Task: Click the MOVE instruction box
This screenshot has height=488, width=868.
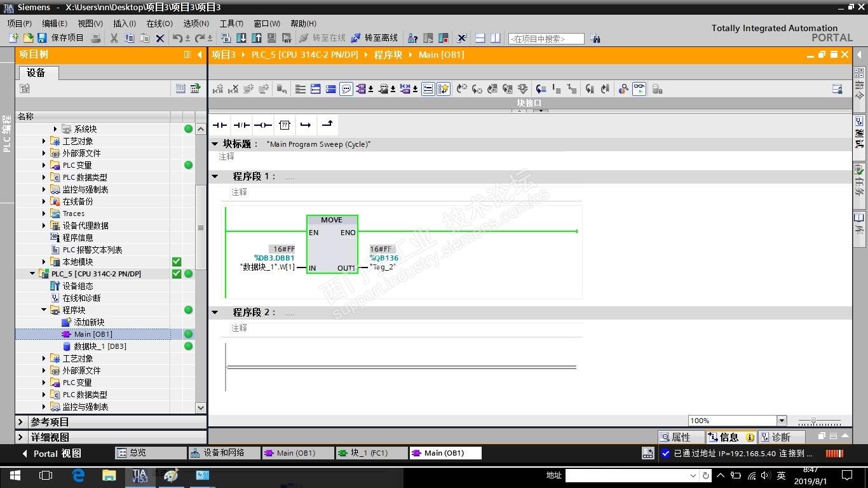Action: coord(332,245)
